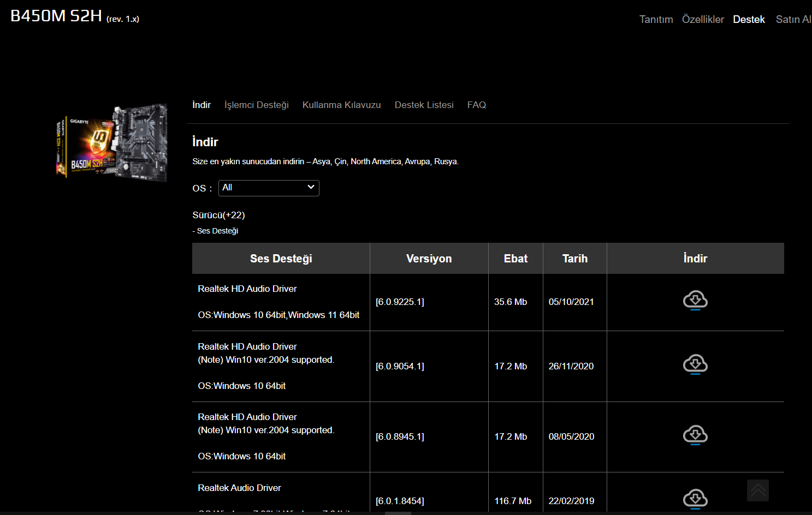Viewport: 812px width, 515px height.
Task: Click the Ses Desteği column header
Action: (x=281, y=259)
